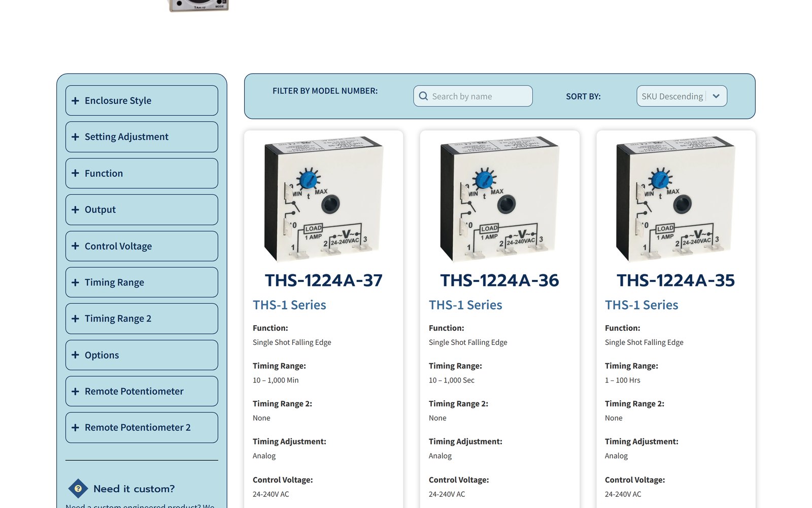Viewport: 812px width, 508px height.
Task: Click the question mark diamond icon
Action: click(x=78, y=489)
